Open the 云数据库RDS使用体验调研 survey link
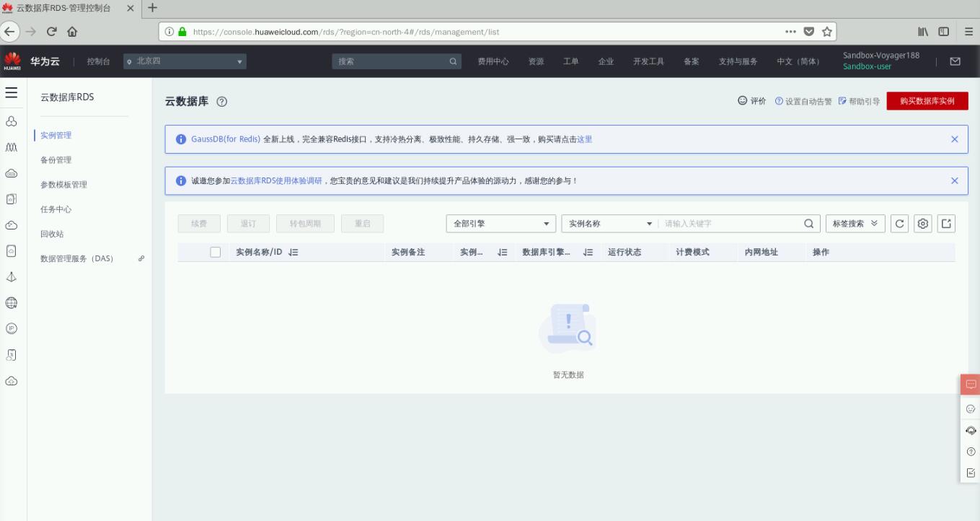Screen dimensions: 980x521 pos(276,180)
